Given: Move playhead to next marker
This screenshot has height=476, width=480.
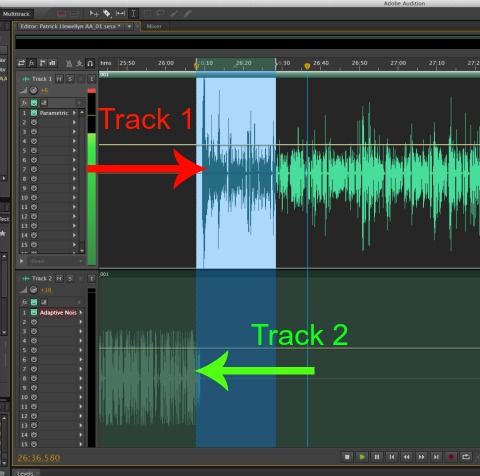Looking at the screenshot, I should [436, 457].
